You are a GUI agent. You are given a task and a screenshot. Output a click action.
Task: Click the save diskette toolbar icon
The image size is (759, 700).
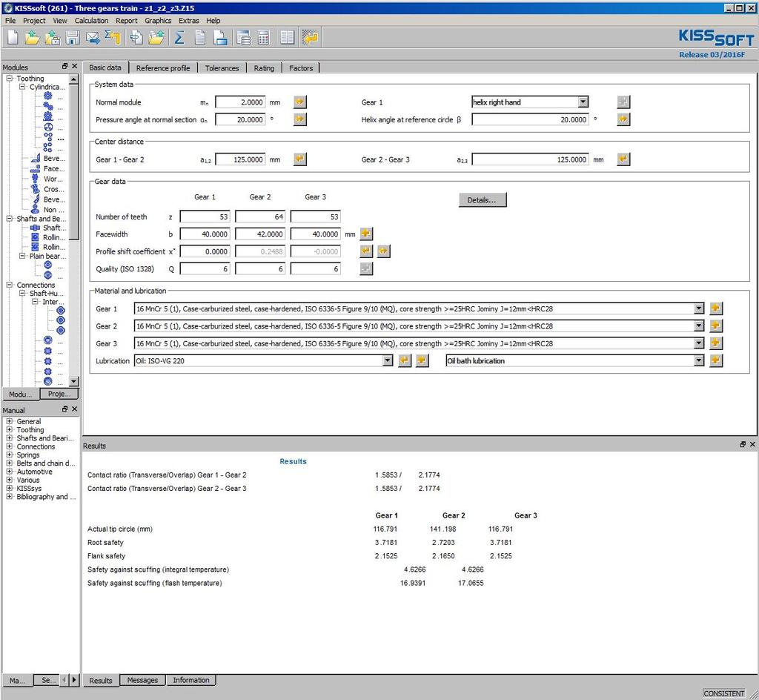coord(73,37)
